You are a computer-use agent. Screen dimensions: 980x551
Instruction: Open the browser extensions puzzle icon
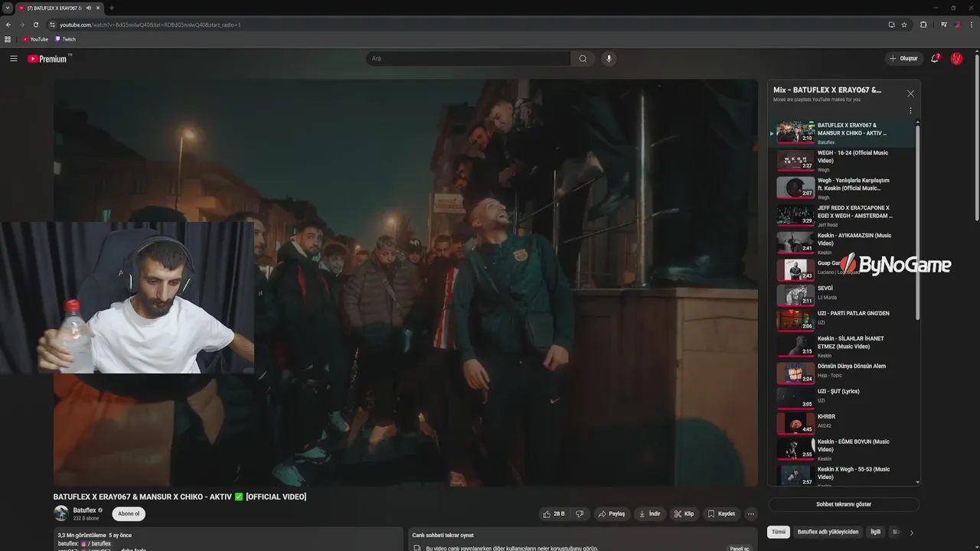tap(923, 24)
